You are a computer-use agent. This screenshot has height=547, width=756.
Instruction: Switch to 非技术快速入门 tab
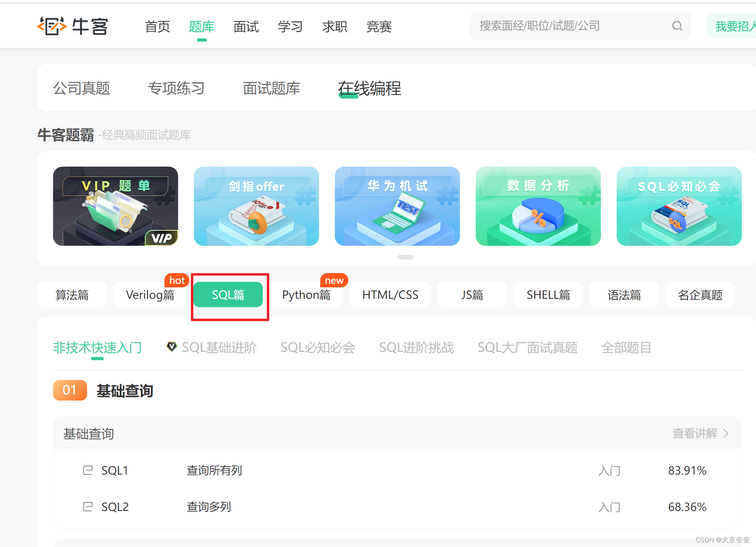(x=97, y=347)
